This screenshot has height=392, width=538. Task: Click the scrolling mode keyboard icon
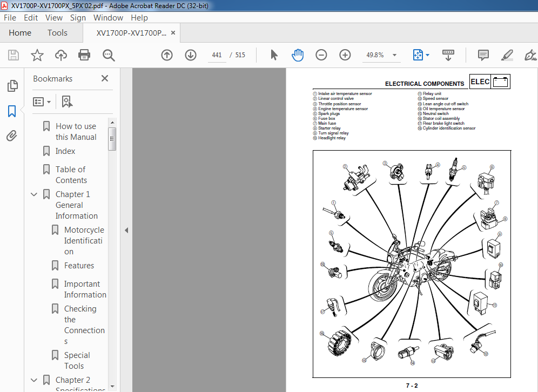[448, 55]
